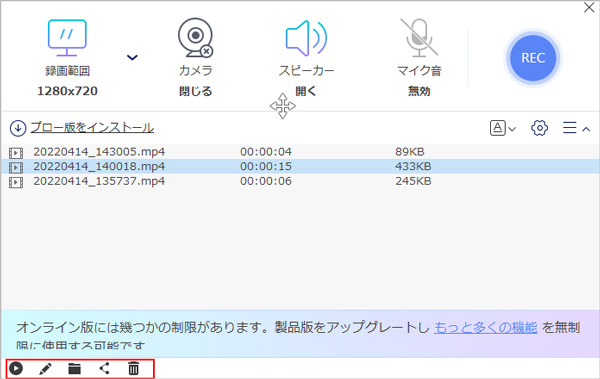Click video icon of 20220414_135737.mp4
This screenshot has height=379, width=600.
coord(16,182)
